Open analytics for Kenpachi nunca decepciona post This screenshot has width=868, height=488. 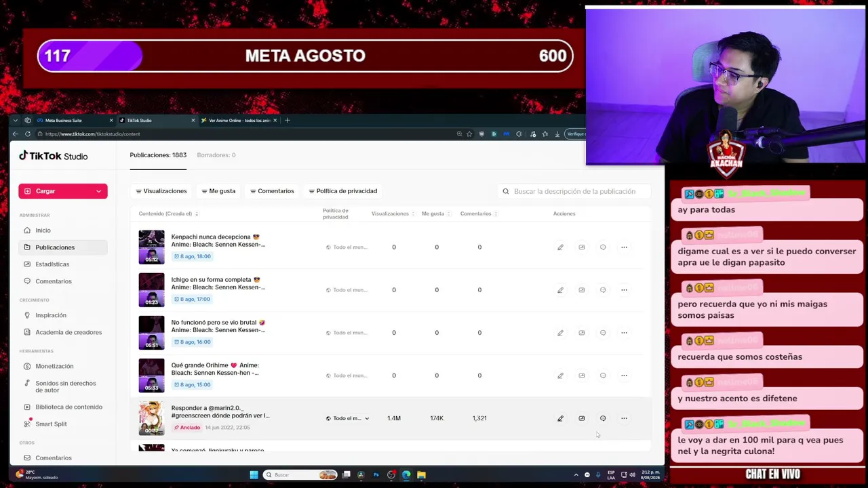click(x=581, y=247)
